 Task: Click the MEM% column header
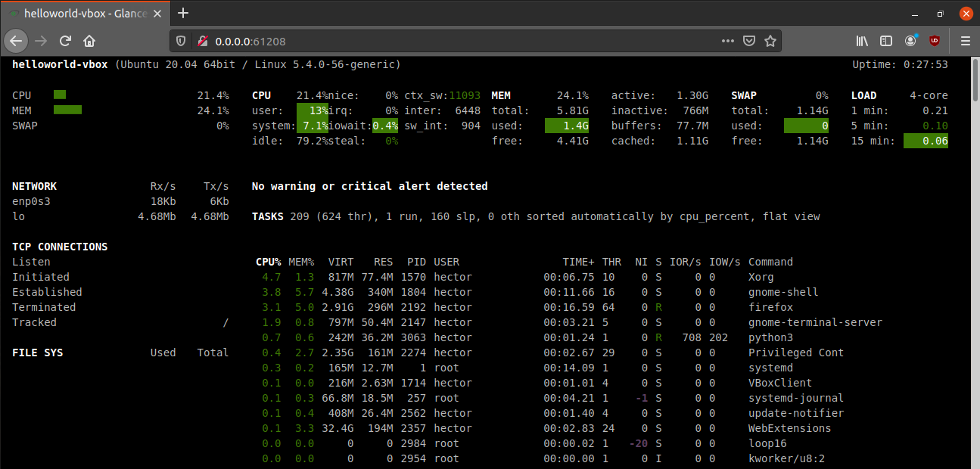301,262
